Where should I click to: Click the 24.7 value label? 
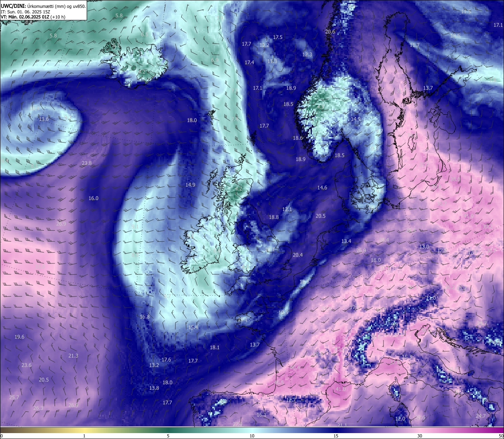click(x=481, y=416)
